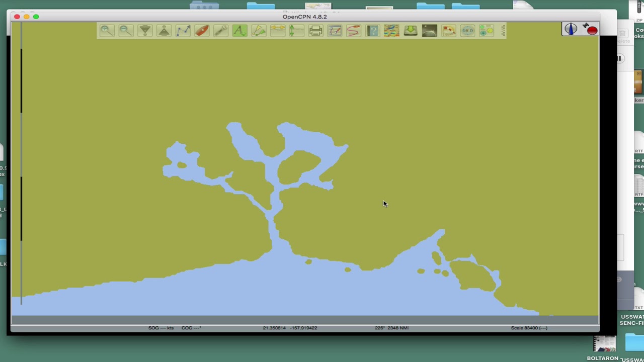This screenshot has width=644, height=362.
Task: Click the '226° 2348 NMi' bearing readout
Action: tap(391, 328)
